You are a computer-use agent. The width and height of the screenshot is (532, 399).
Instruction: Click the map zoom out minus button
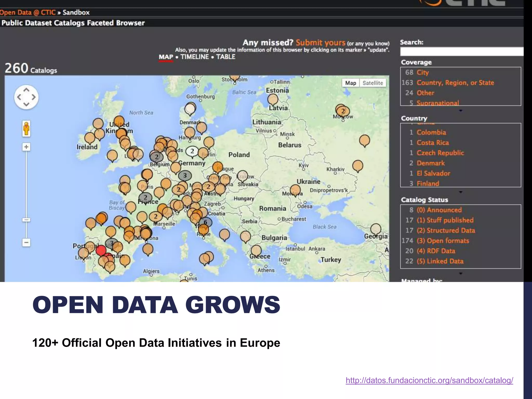pos(26,243)
